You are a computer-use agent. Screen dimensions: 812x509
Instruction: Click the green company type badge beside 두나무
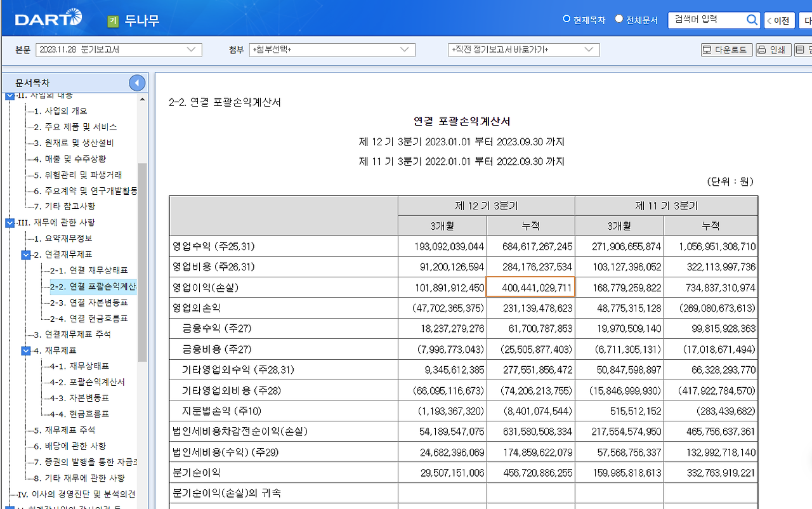[x=113, y=20]
